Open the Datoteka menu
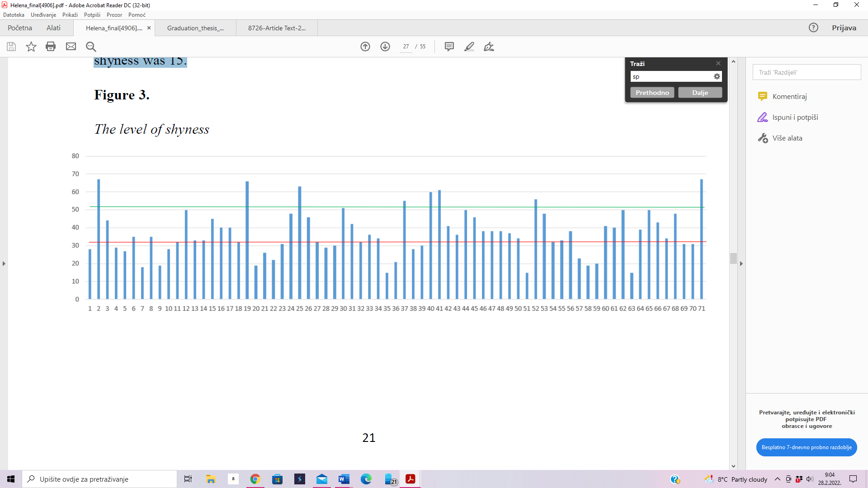868x488 pixels. (14, 15)
